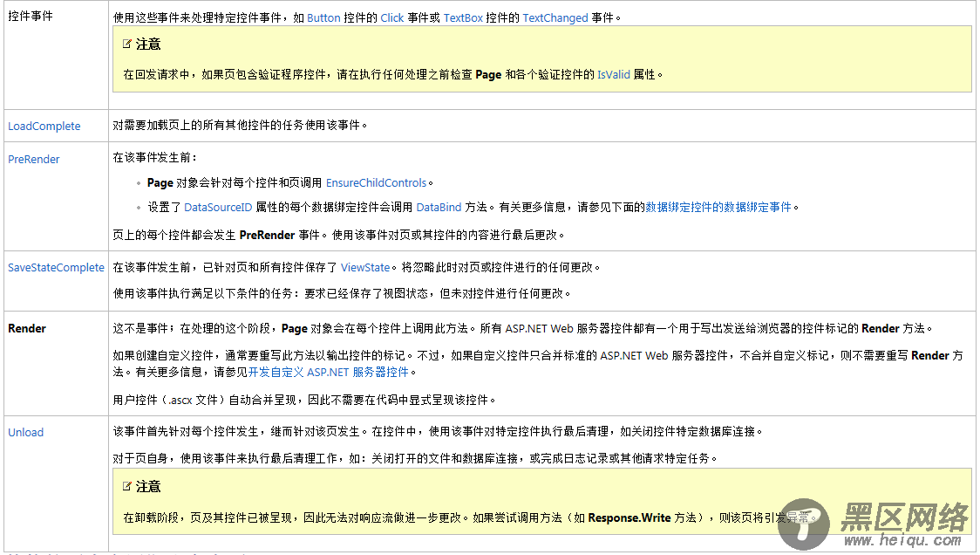
Task: Click 该事件首先针对每个控件发生 sentence
Action: point(438,431)
